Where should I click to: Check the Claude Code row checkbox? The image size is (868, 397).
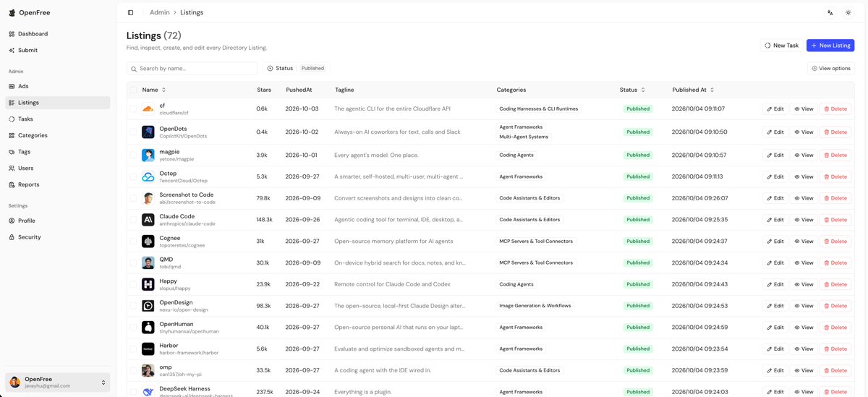(132, 220)
